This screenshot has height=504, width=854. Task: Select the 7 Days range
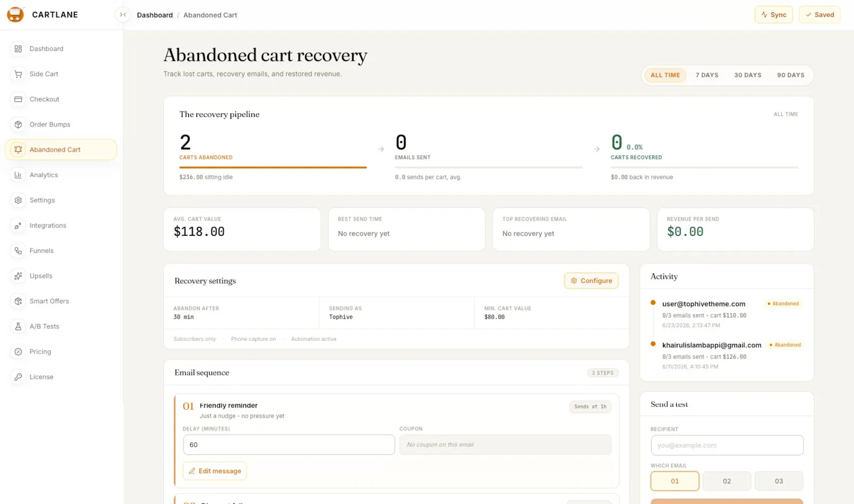click(x=707, y=75)
